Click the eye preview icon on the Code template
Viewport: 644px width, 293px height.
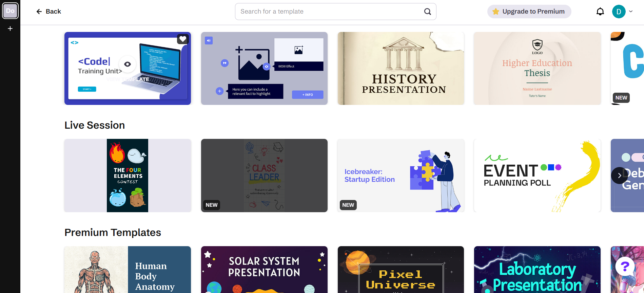coord(128,64)
